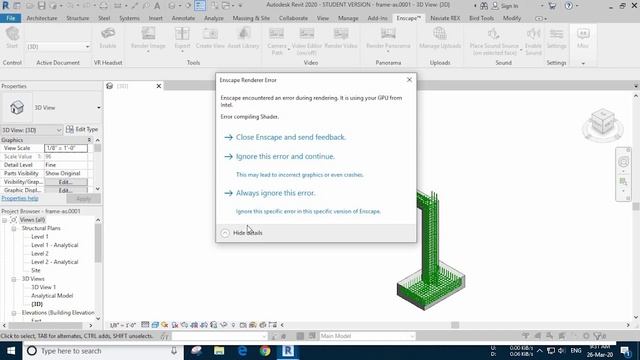Collapse the 3D Views tree node
Screen dimensions: 640x360
click(13, 279)
